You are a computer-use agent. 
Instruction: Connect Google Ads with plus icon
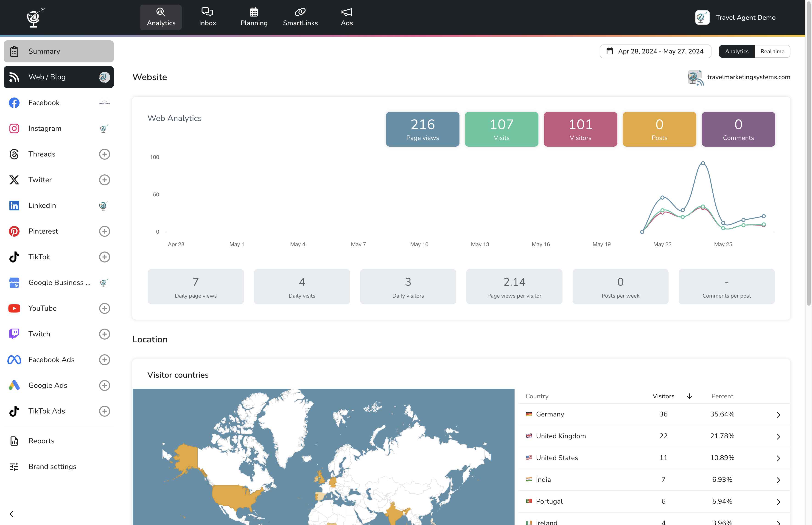(104, 385)
